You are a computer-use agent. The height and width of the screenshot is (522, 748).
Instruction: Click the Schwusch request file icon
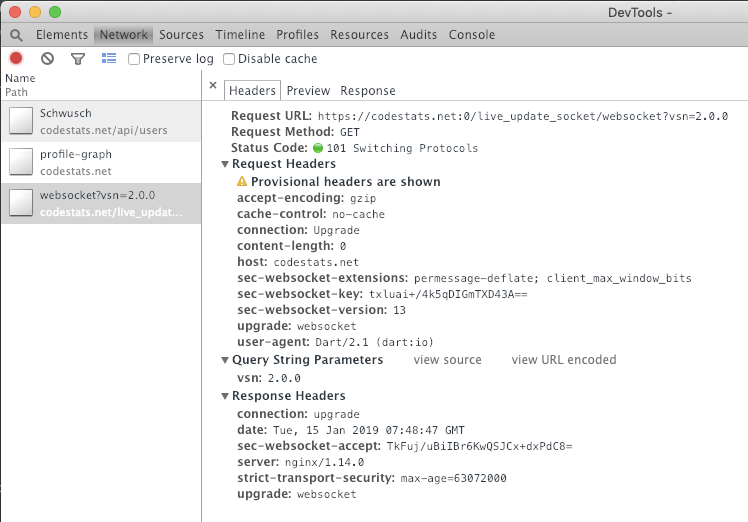(21, 121)
